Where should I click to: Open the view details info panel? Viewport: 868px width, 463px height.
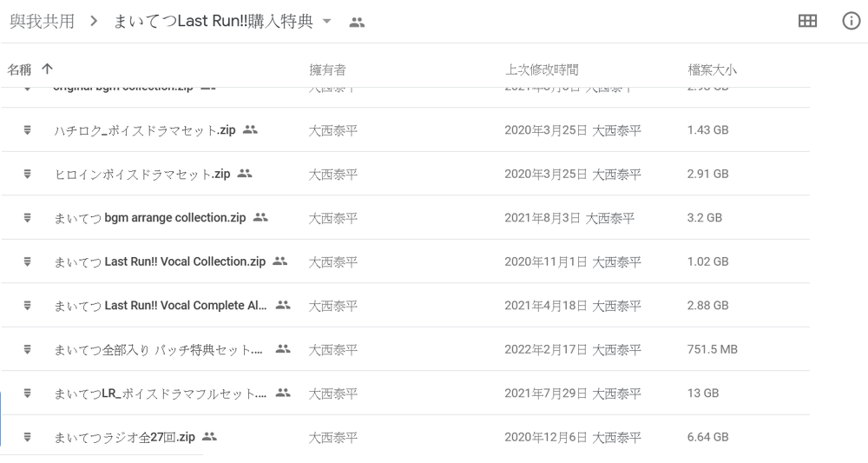pos(852,22)
